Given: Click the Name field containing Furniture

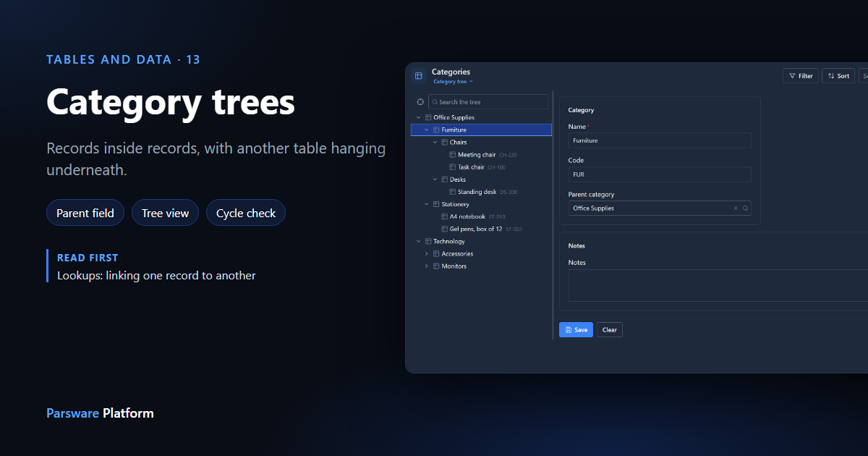Looking at the screenshot, I should click(x=660, y=140).
